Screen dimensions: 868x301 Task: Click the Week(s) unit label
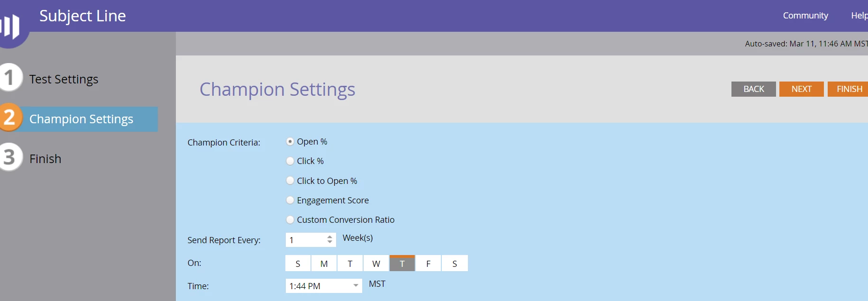click(358, 238)
